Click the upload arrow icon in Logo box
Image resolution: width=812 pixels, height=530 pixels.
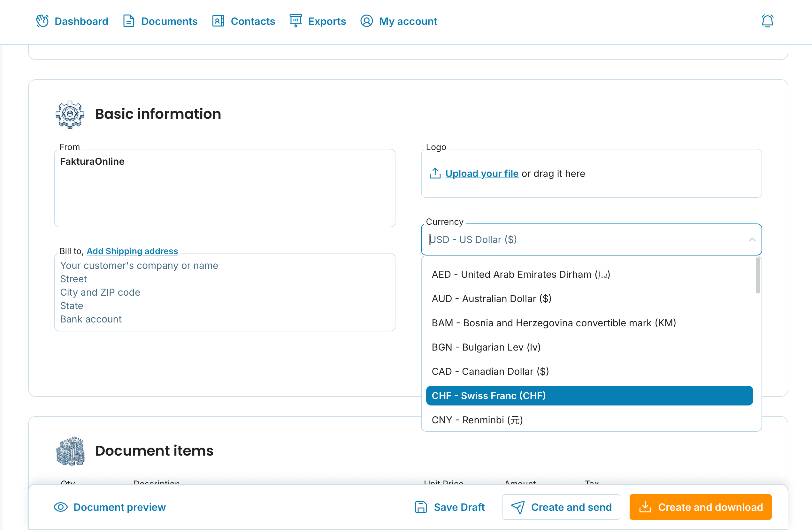pos(435,174)
